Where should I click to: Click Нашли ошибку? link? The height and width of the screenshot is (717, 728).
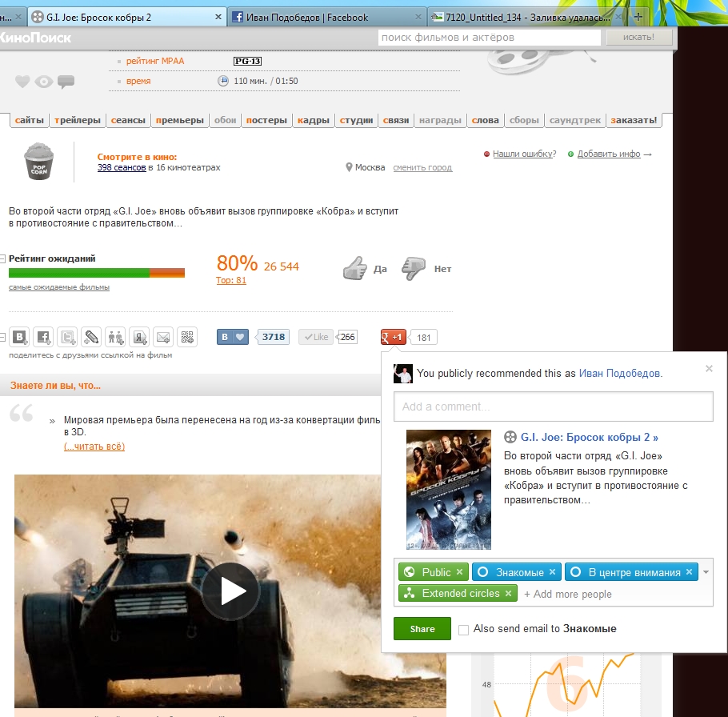[x=524, y=154]
